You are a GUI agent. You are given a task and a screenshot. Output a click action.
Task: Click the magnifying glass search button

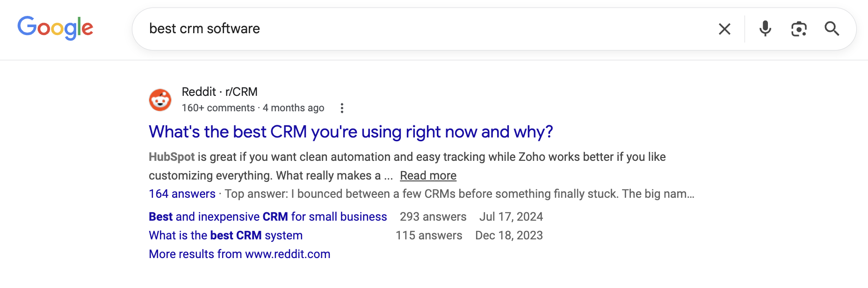tap(832, 29)
